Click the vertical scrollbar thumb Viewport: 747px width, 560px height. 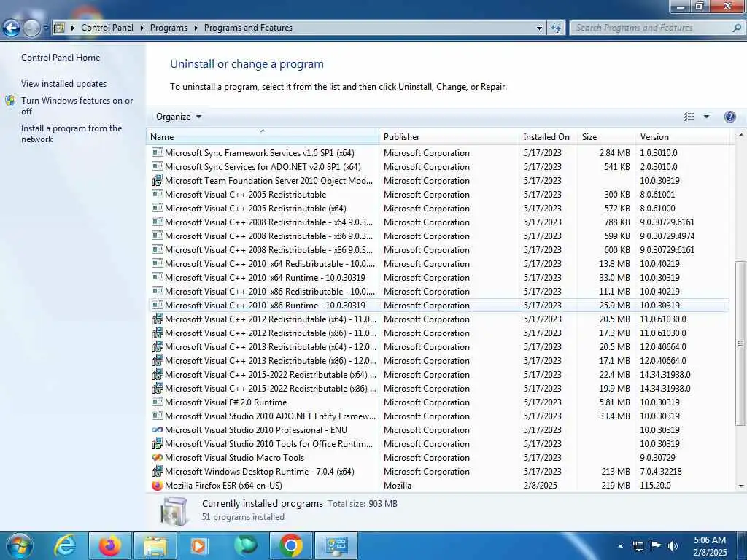click(741, 343)
